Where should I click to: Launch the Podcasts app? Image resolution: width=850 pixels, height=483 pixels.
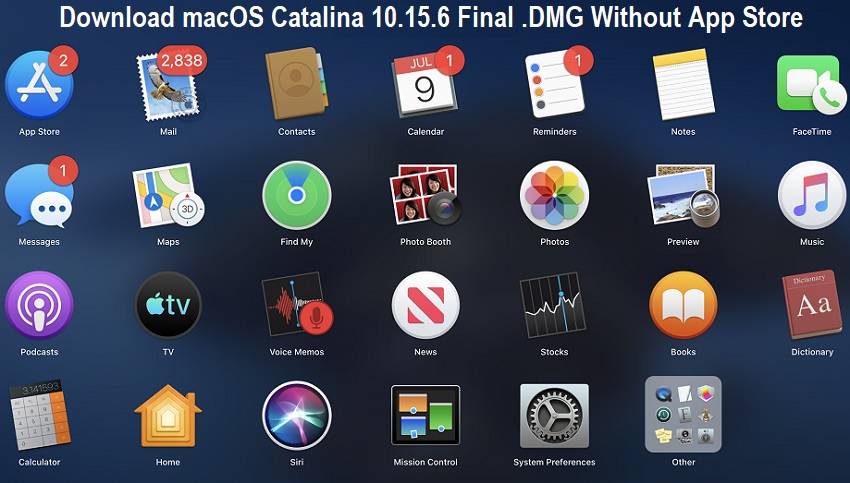40,305
